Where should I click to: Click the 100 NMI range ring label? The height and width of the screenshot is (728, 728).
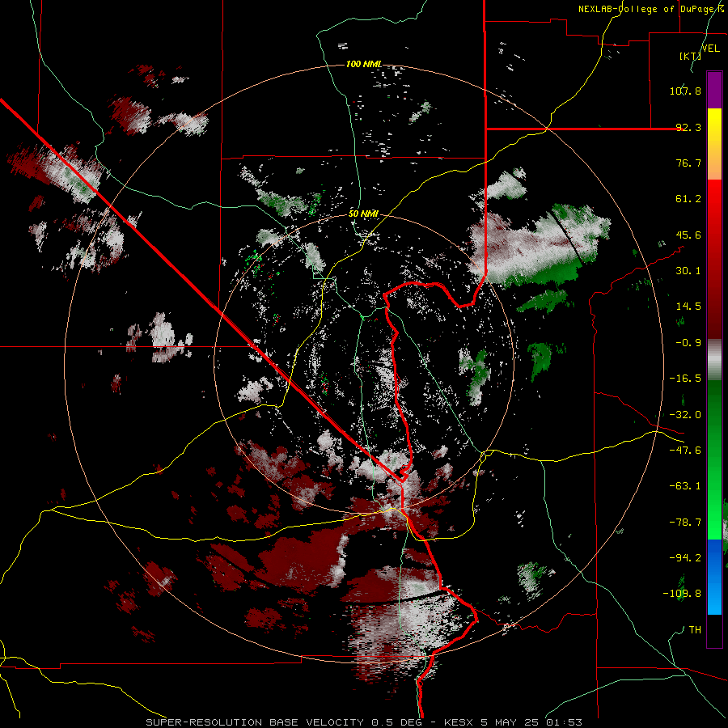364,64
